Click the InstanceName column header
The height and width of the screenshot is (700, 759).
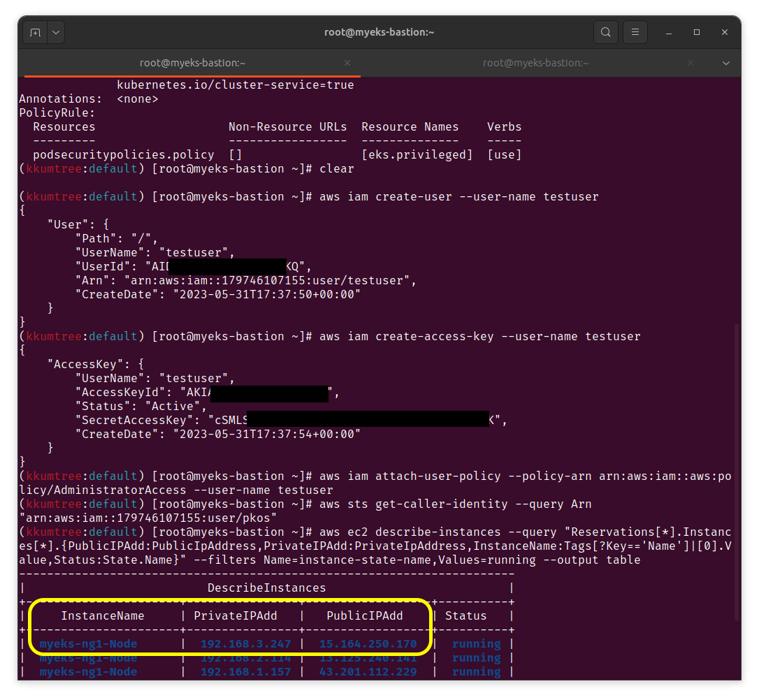pos(103,616)
